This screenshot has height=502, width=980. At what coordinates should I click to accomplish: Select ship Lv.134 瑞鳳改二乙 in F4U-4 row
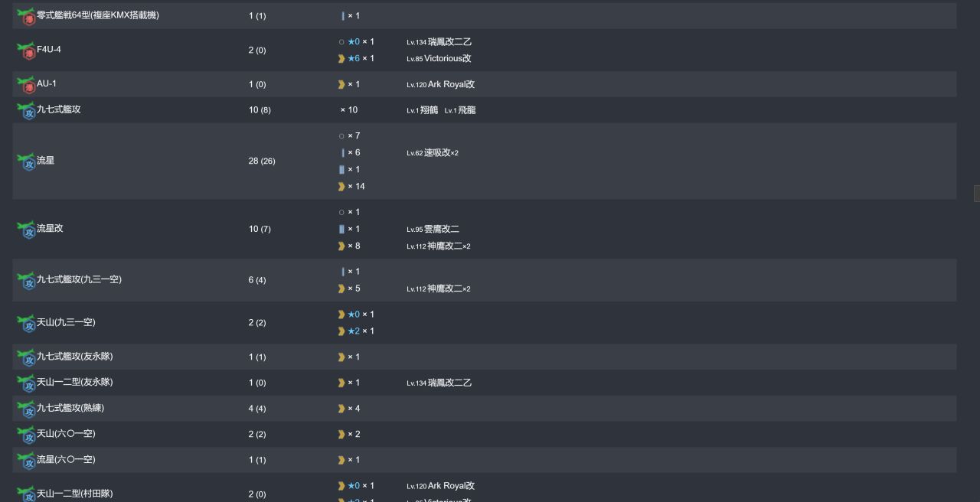point(439,42)
